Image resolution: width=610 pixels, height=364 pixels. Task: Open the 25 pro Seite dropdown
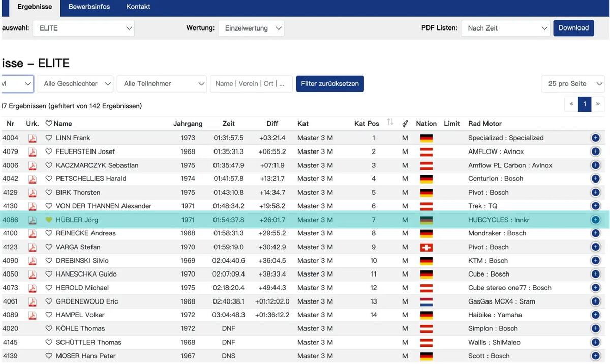pyautogui.click(x=573, y=84)
